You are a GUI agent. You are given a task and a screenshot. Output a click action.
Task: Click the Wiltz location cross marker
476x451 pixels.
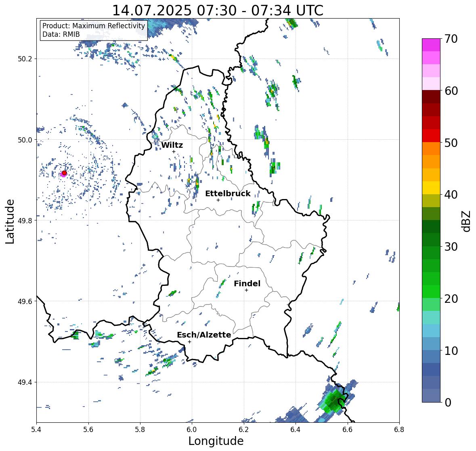click(174, 151)
